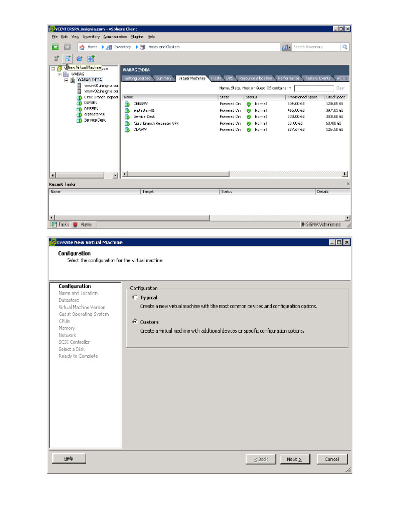
Task: Click the Search Inventory input field
Action: pyautogui.click(x=316, y=47)
